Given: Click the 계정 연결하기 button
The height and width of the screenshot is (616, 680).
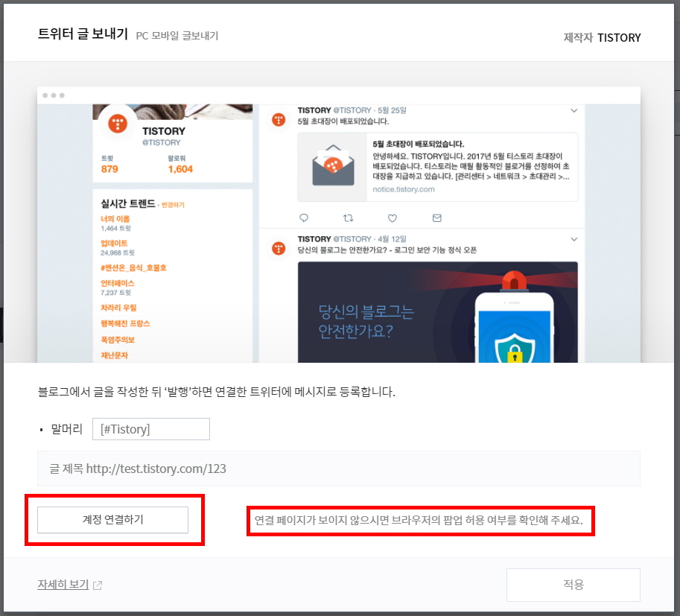Looking at the screenshot, I should [x=112, y=520].
